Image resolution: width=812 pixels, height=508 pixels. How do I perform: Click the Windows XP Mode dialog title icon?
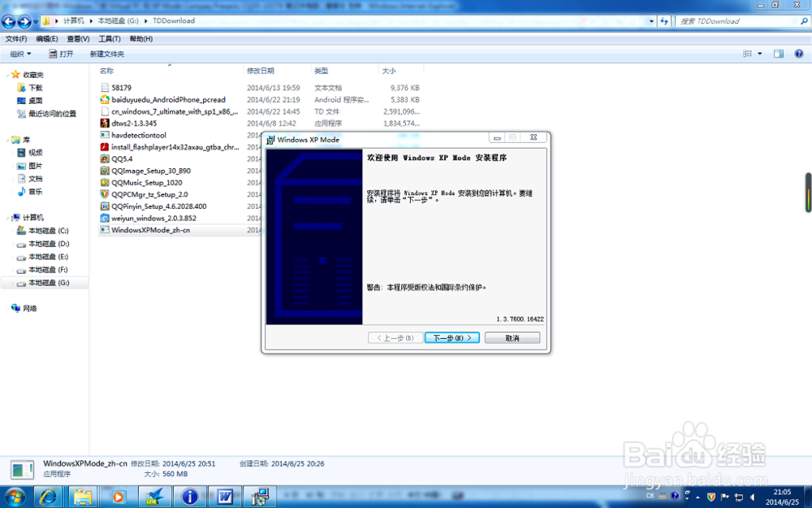click(270, 140)
